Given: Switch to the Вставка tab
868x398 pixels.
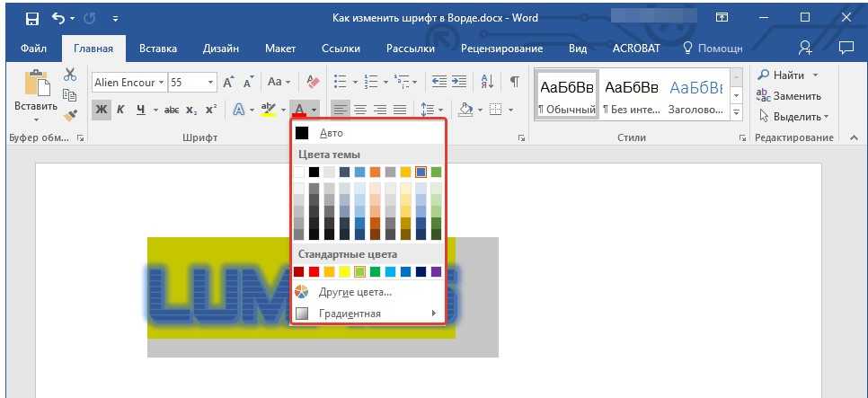Looking at the screenshot, I should pyautogui.click(x=158, y=49).
